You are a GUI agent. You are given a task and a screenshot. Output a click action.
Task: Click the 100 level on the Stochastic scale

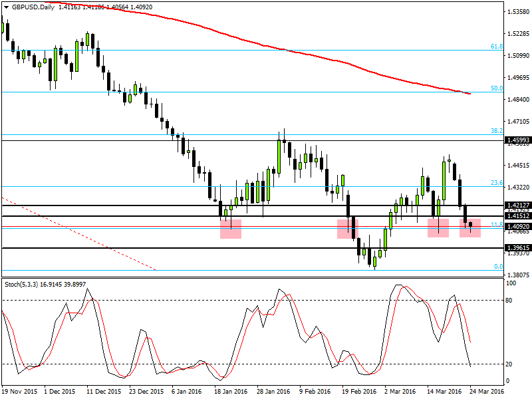click(511, 283)
